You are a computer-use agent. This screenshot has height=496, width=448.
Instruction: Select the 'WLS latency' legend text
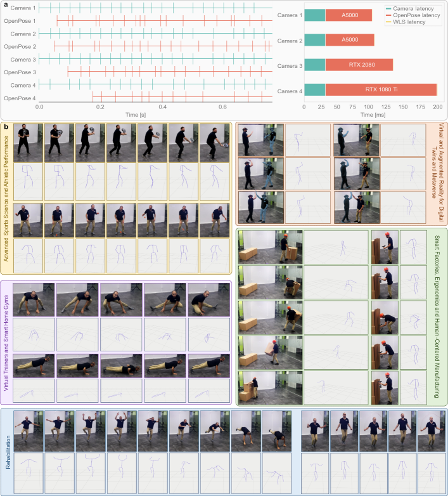click(409, 22)
